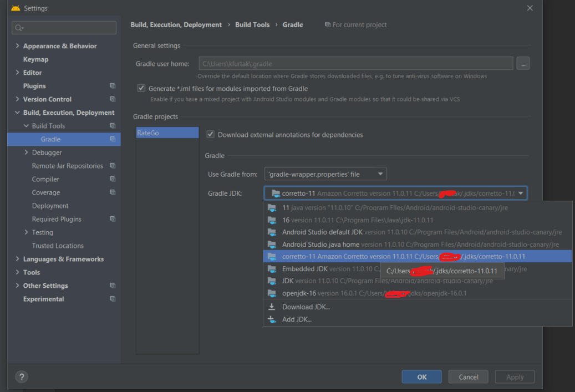Image resolution: width=575 pixels, height=392 pixels.
Task: Click Build Tools in breadcrumb
Action: [252, 24]
